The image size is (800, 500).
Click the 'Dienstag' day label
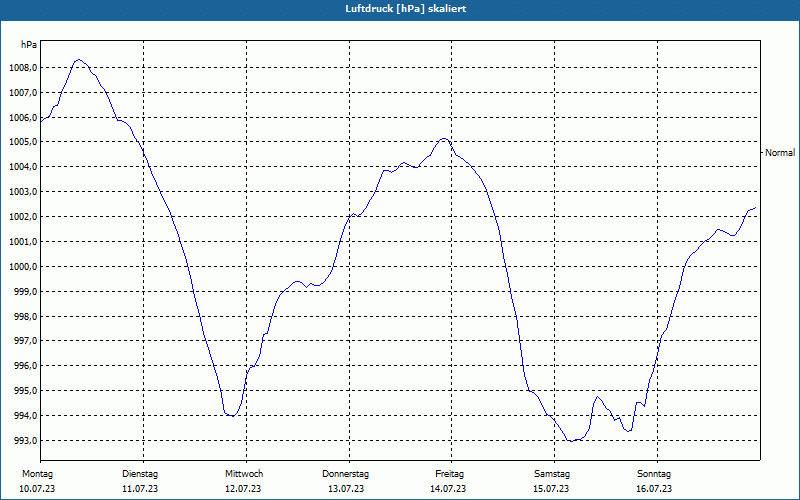[140, 474]
